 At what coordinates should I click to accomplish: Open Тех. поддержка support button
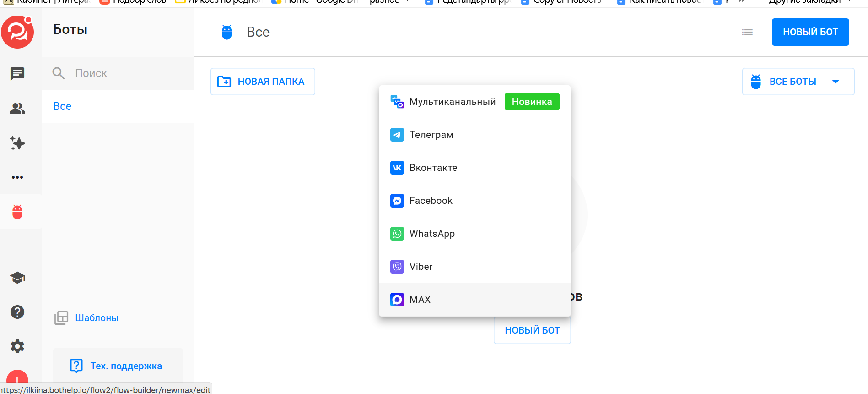[118, 366]
